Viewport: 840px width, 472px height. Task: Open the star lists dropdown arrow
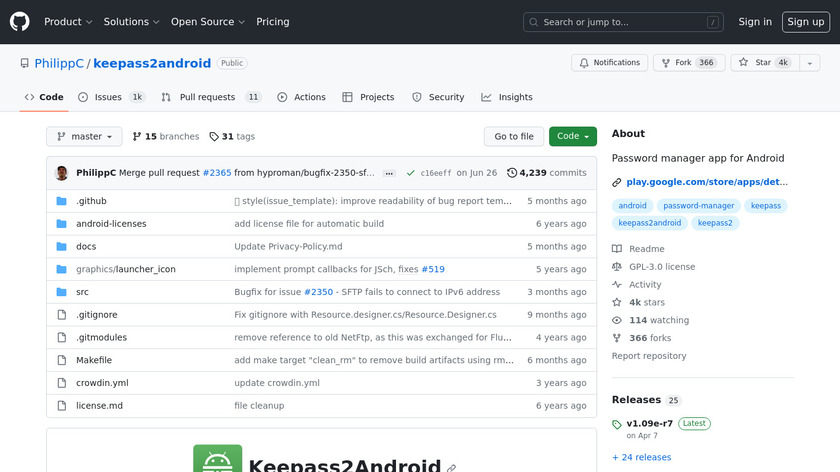click(x=809, y=63)
